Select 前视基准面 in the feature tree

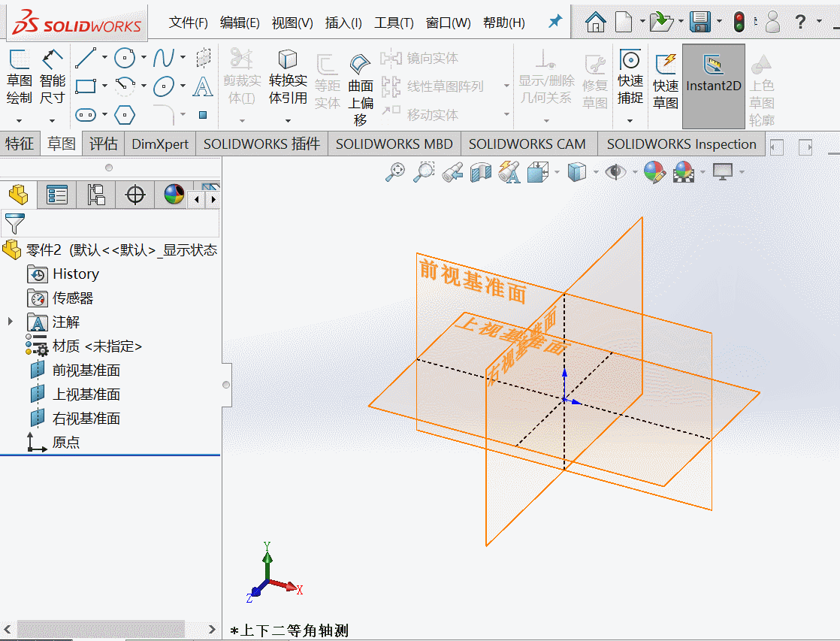pyautogui.click(x=86, y=370)
